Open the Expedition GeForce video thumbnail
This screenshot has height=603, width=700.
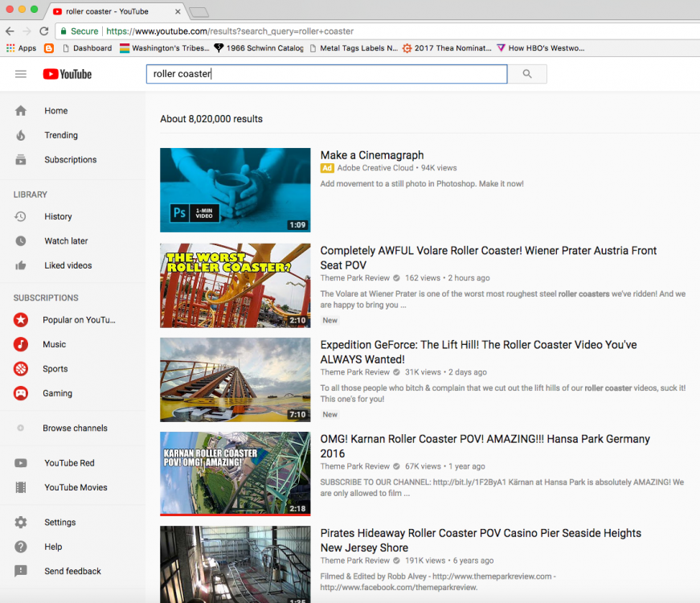(235, 379)
